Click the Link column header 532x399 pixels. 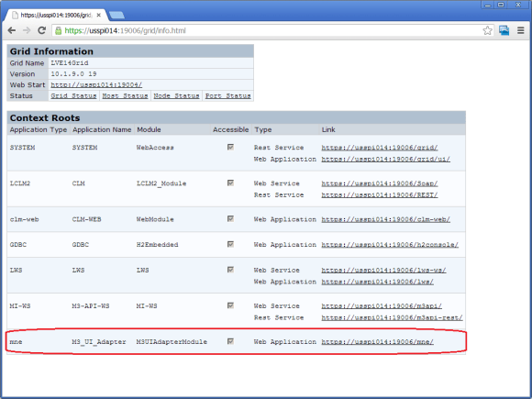coord(328,129)
